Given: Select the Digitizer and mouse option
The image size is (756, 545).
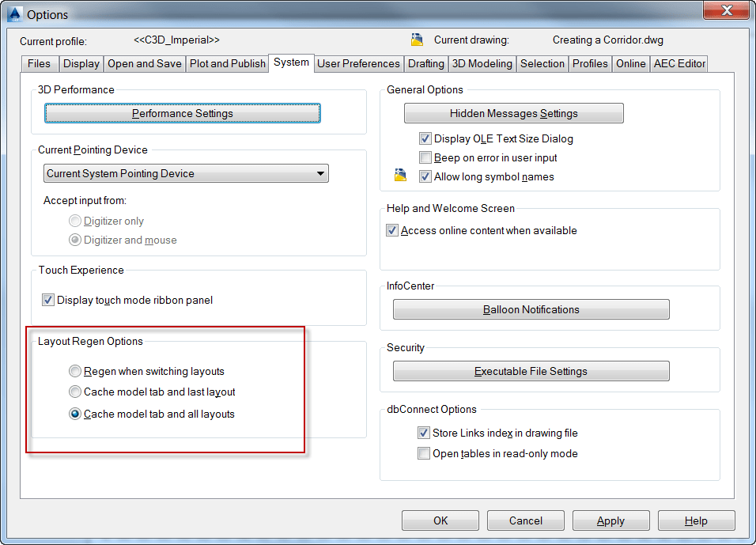Looking at the screenshot, I should coord(74,240).
